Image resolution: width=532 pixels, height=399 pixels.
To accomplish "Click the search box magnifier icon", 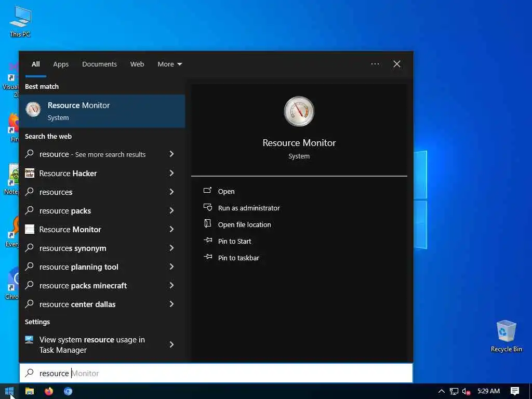I will click(30, 373).
